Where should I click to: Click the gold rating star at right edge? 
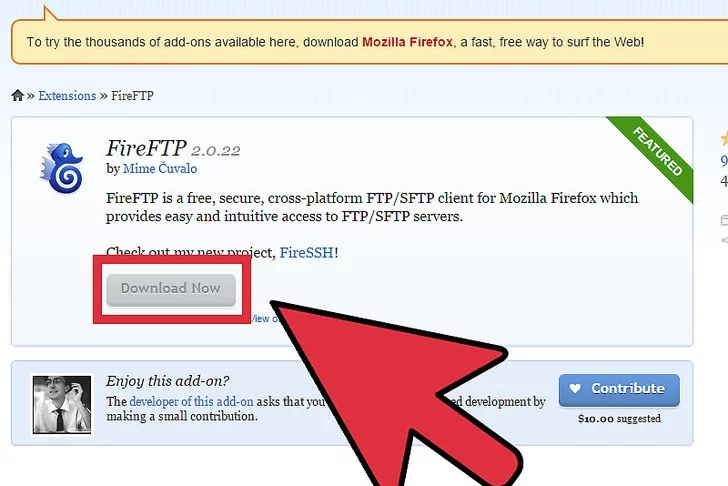(724, 139)
